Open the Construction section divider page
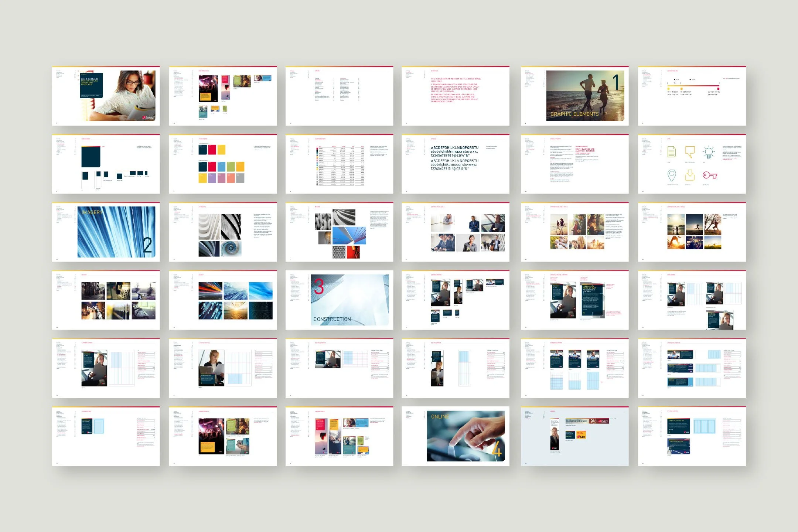Image resolution: width=798 pixels, height=532 pixels. tap(339, 300)
